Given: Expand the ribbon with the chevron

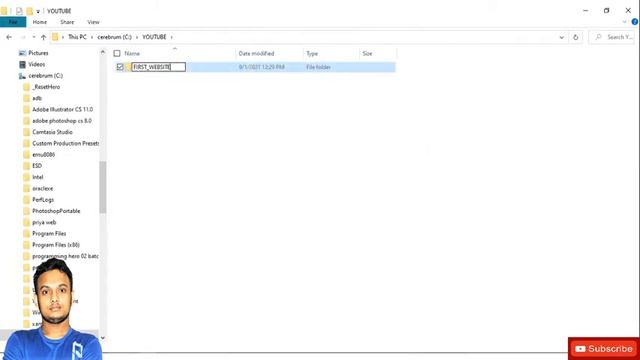Looking at the screenshot, I should tap(624, 22).
